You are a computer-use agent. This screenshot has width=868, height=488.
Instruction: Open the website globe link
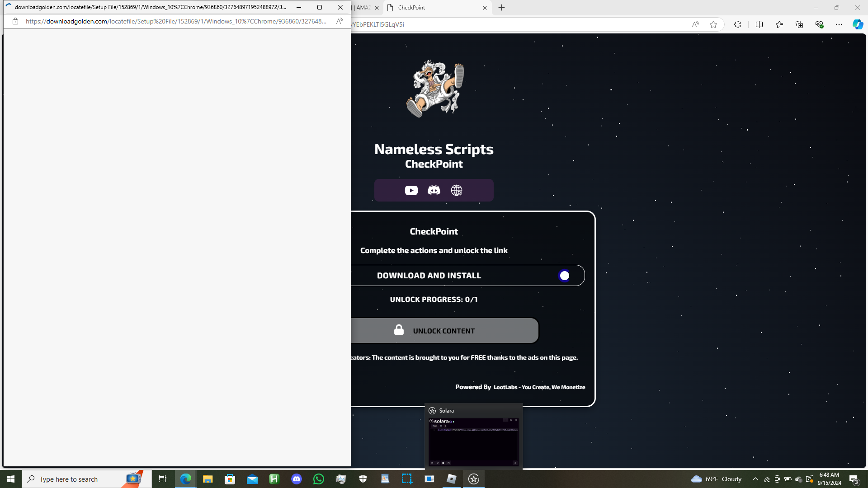457,190
